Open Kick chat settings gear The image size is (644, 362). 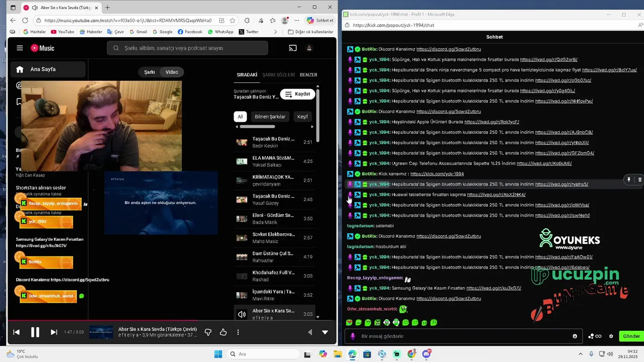pyautogui.click(x=611, y=336)
